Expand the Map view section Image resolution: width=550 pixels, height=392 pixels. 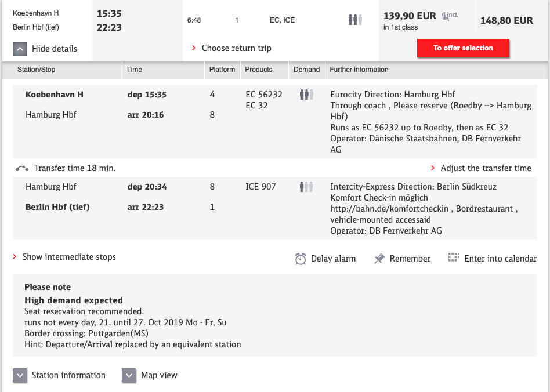pos(129,375)
